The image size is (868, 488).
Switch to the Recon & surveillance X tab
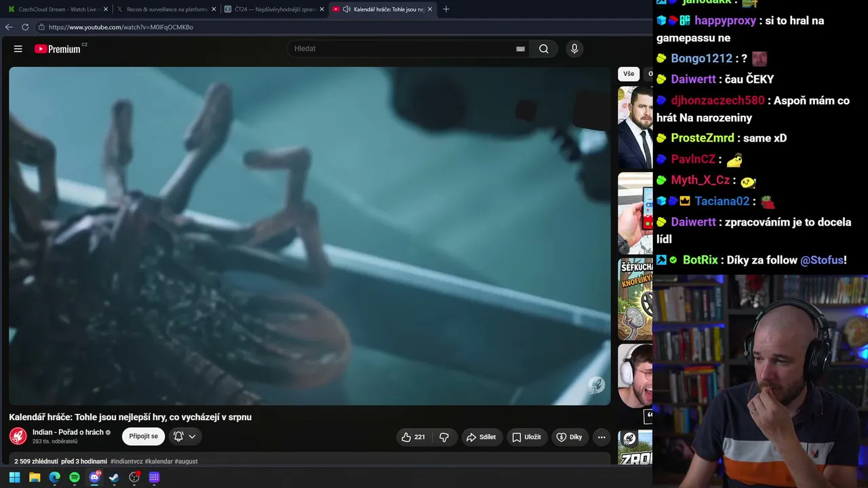(165, 9)
